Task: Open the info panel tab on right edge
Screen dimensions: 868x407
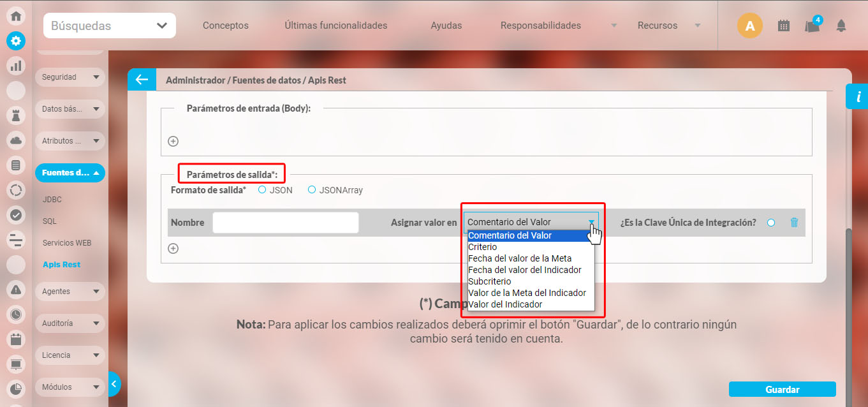Action: (858, 97)
